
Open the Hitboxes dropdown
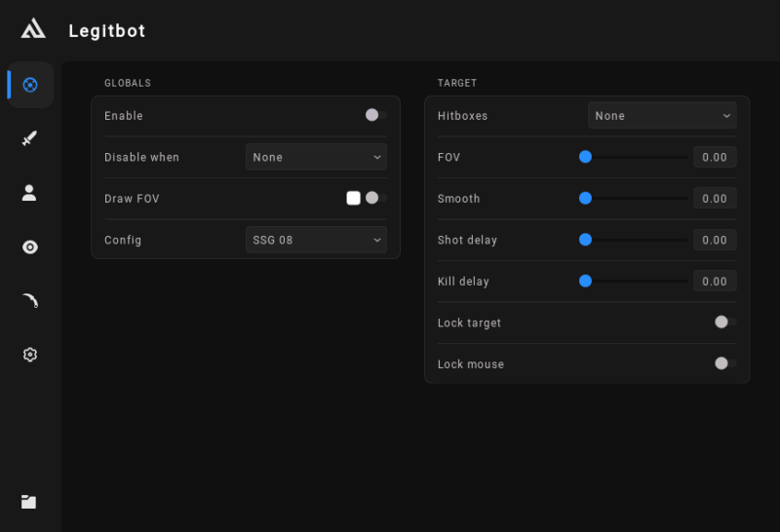pyautogui.click(x=661, y=116)
